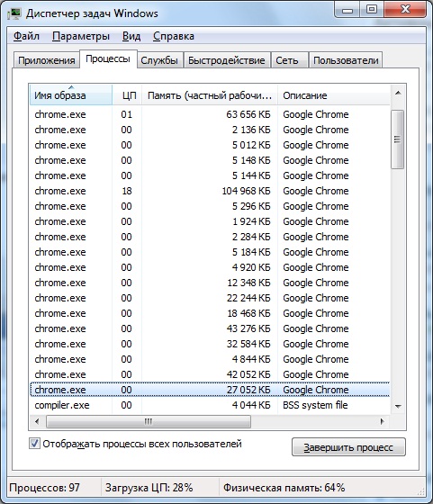Sort by the Имя образа column header
The image size is (433, 504).
(x=71, y=95)
